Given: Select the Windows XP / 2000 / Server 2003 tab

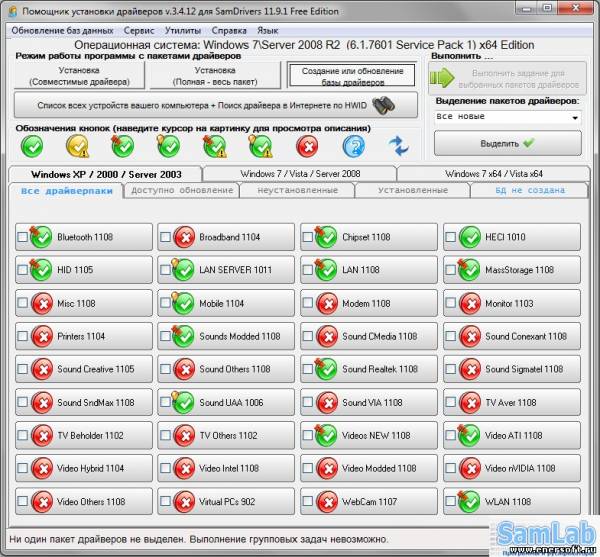Looking at the screenshot, I should [106, 174].
